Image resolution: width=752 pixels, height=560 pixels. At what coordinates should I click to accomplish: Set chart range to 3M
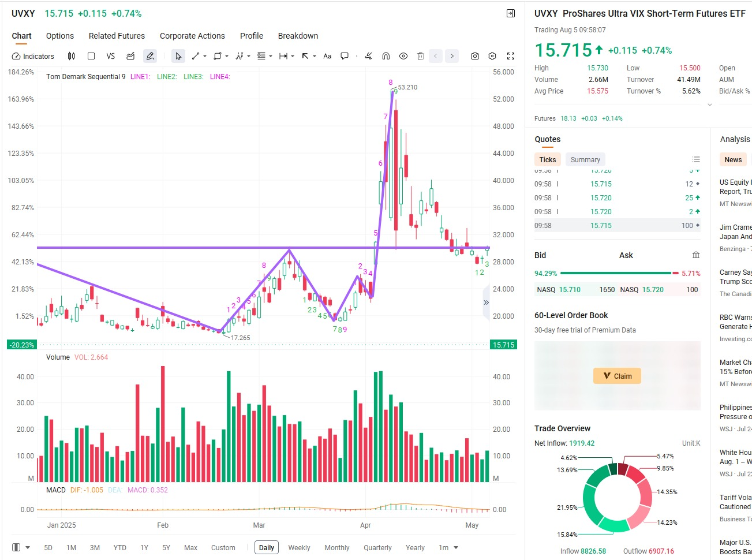95,548
